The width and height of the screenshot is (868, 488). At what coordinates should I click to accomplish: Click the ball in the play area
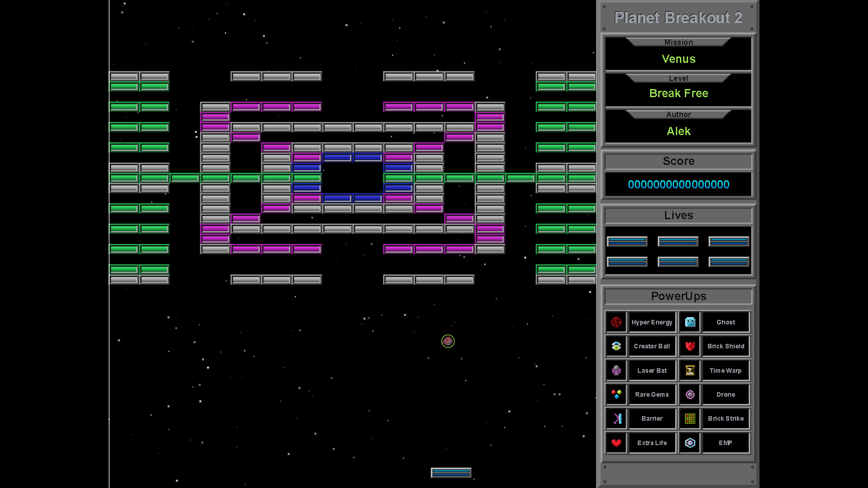pyautogui.click(x=448, y=342)
